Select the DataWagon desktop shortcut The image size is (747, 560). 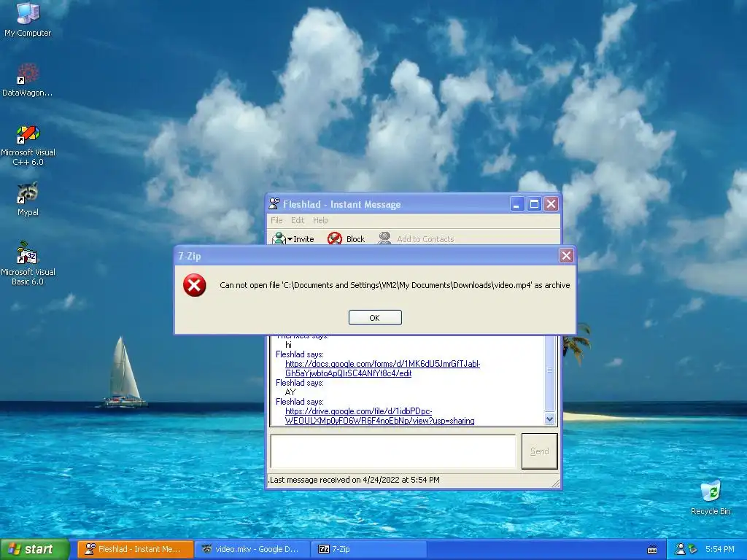pos(28,79)
